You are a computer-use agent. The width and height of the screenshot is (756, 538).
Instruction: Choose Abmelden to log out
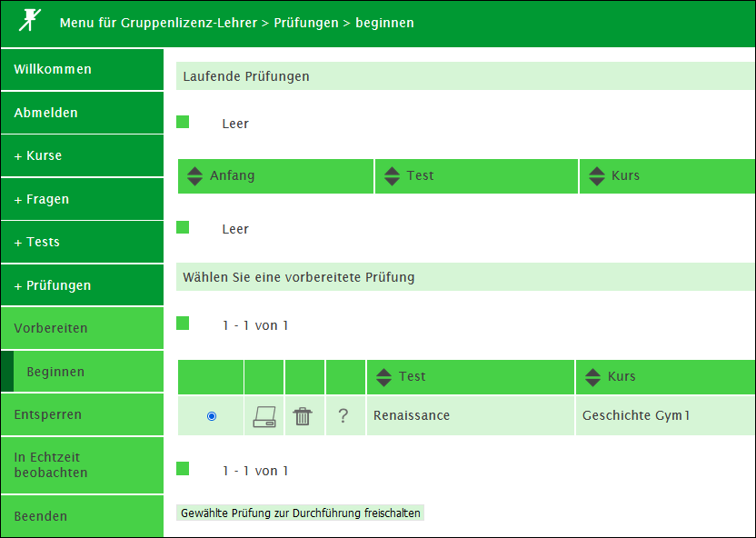[x=82, y=113]
